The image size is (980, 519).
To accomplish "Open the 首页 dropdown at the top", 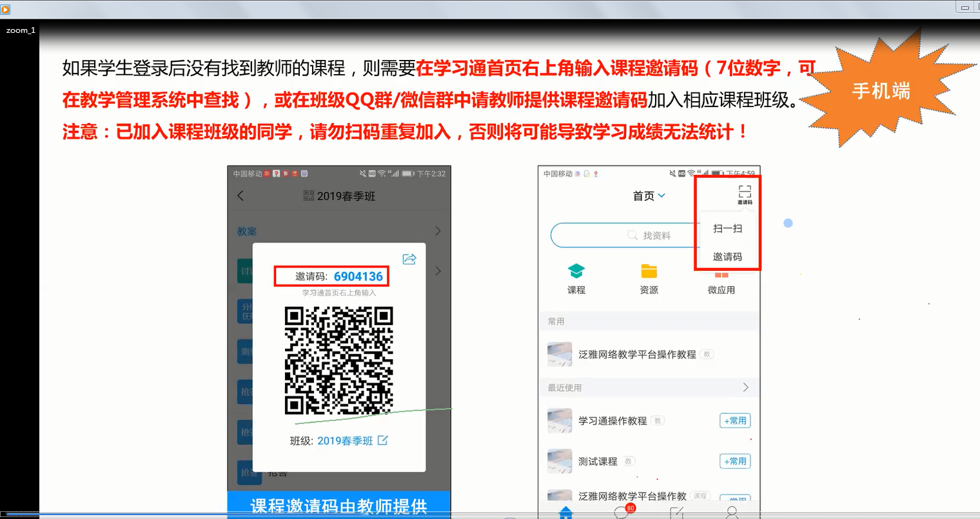I will click(x=649, y=196).
